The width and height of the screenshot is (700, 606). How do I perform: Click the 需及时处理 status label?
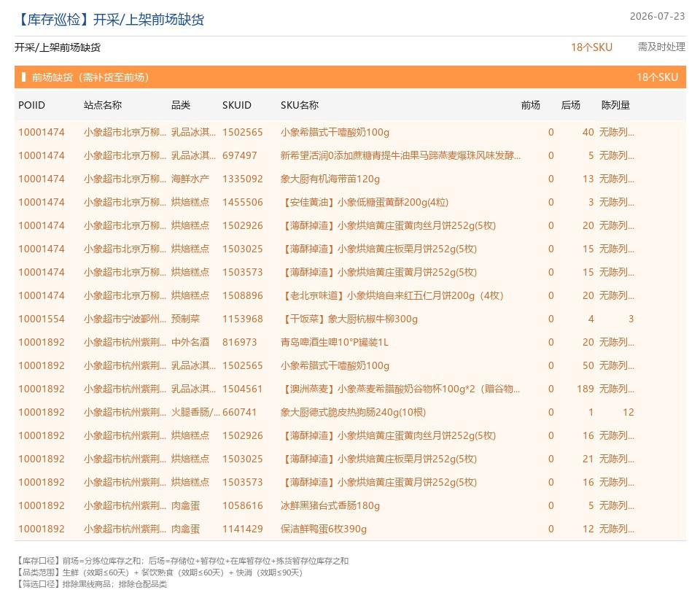tap(661, 47)
